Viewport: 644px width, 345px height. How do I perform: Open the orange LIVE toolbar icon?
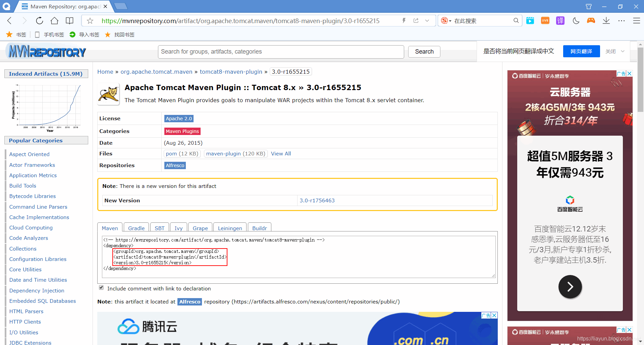coord(545,21)
